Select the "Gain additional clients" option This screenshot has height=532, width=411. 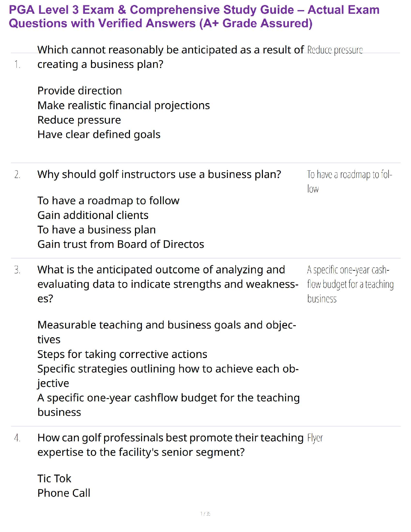pyautogui.click(x=93, y=215)
